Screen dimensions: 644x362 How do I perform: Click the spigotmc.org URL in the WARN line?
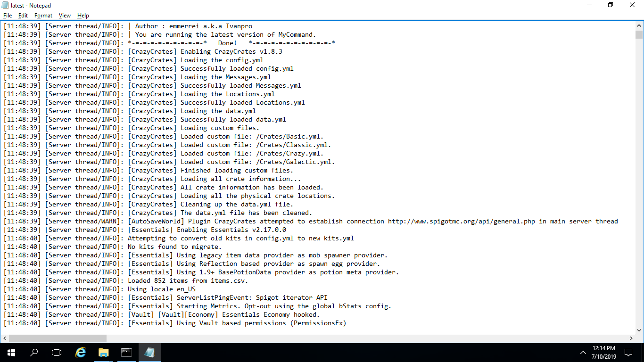pyautogui.click(x=462, y=221)
